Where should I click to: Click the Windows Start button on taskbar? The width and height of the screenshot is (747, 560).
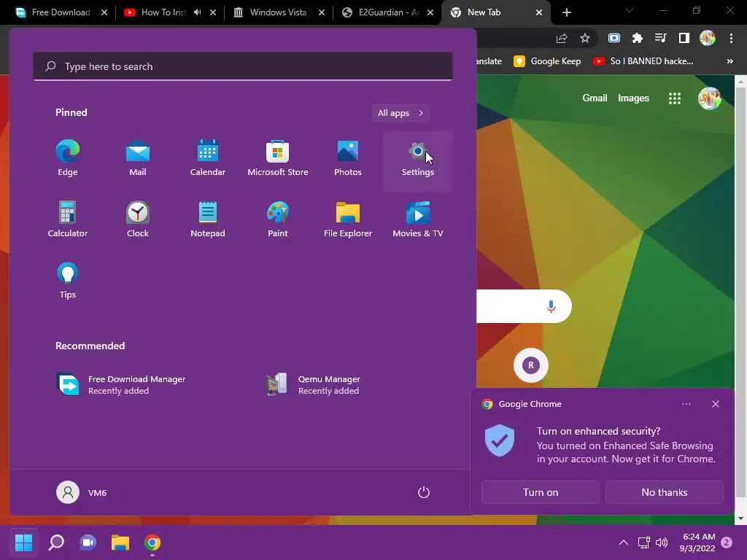(23, 542)
